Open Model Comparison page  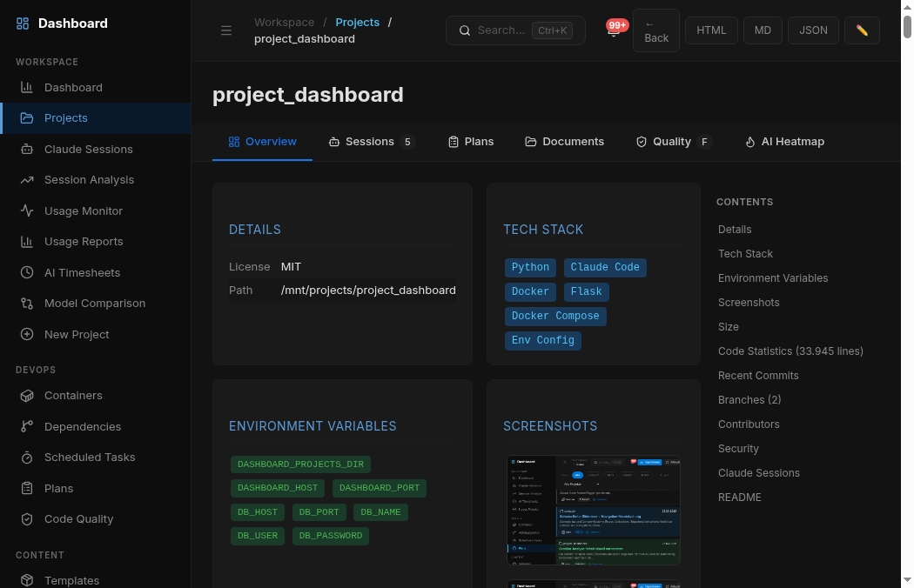point(94,303)
